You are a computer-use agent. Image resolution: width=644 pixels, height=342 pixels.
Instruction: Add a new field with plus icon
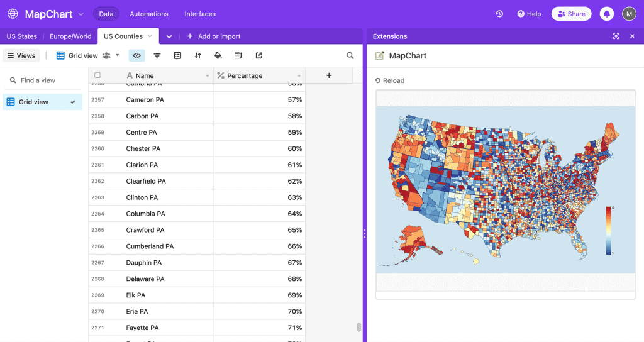click(329, 75)
